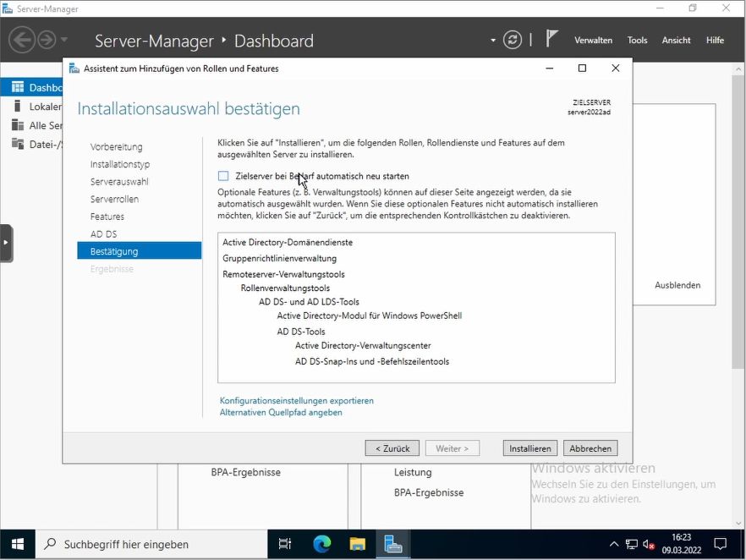Image resolution: width=746 pixels, height=560 pixels.
Task: Maximize the Assistent wizard dialog
Action: click(582, 68)
